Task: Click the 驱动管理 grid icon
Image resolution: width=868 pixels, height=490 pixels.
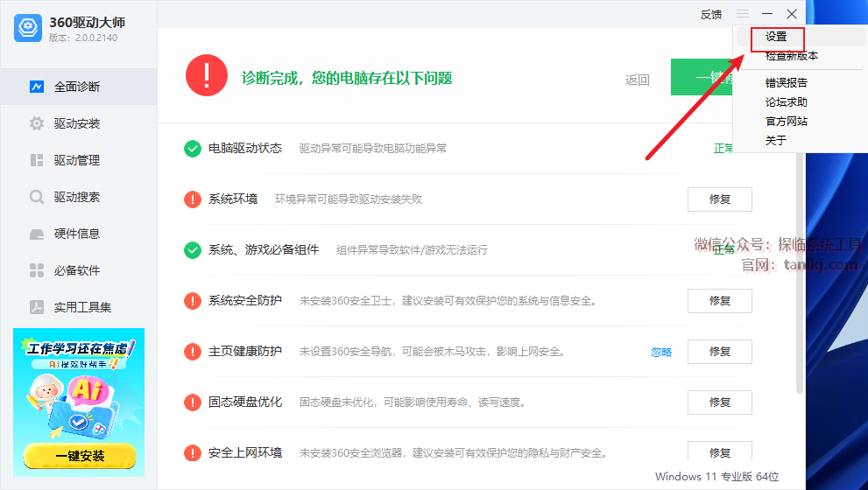Action: 37,160
